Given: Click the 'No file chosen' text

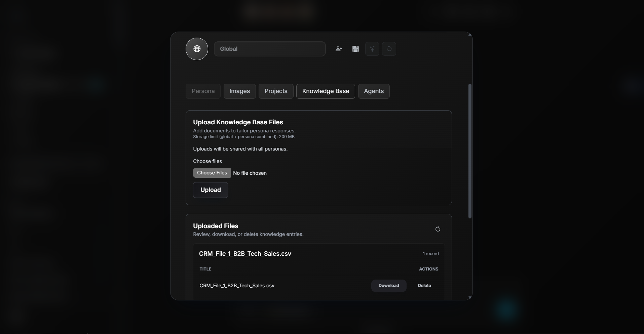Looking at the screenshot, I should [250, 173].
